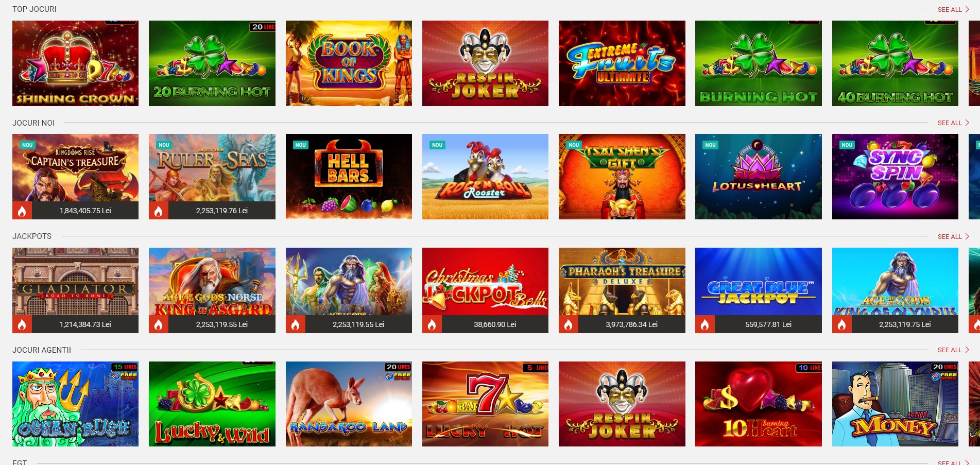Image resolution: width=980 pixels, height=465 pixels.
Task: Open Kangaroo Land game tile
Action: [349, 404]
